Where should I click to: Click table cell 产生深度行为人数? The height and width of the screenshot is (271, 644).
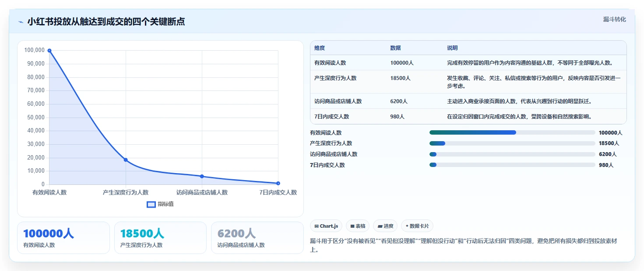click(335, 78)
